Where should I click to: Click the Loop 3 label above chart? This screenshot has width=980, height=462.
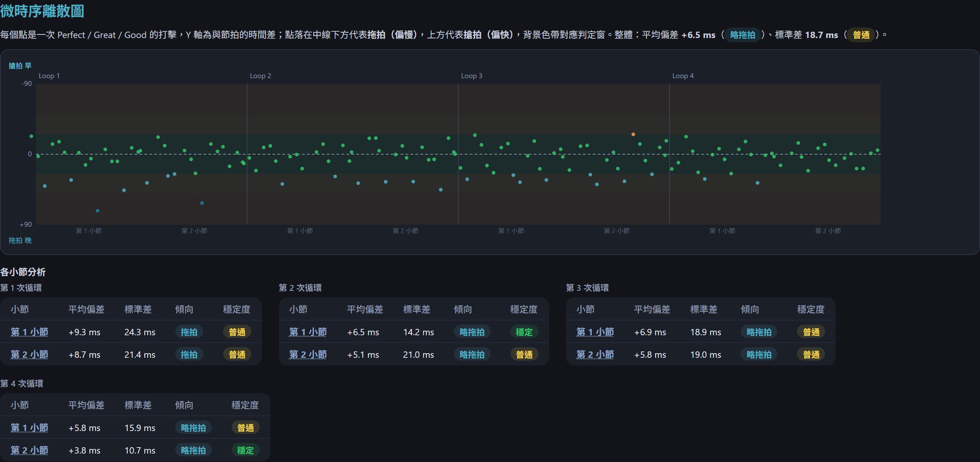(x=472, y=76)
